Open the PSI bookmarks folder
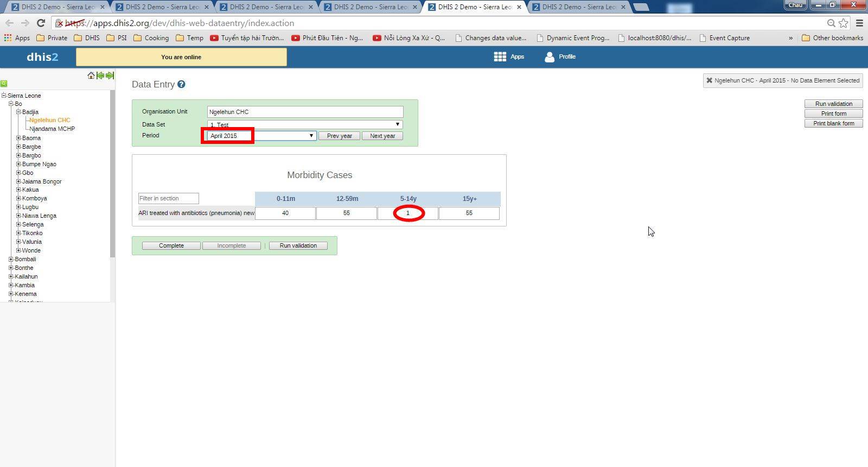Image resolution: width=868 pixels, height=467 pixels. (117, 38)
